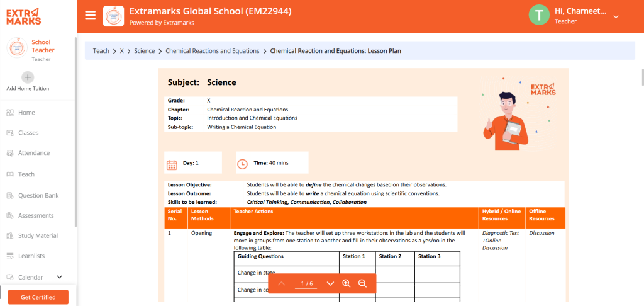Click Offline Resources column header
Viewport: 644px width, 306px height.
tap(541, 215)
